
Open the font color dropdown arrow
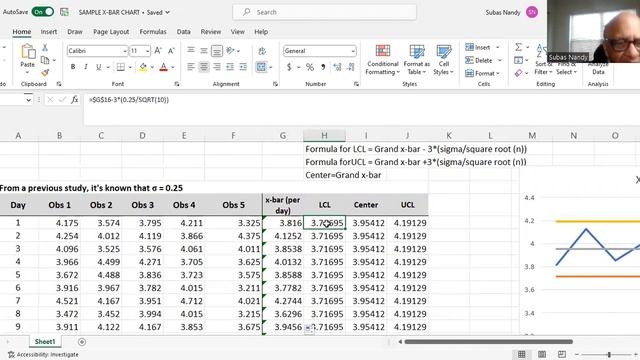173,67
